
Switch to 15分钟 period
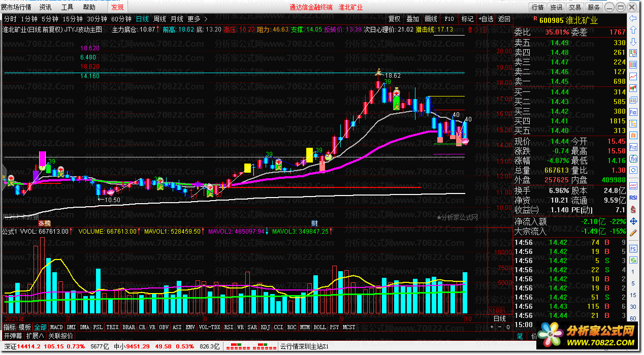73,19
